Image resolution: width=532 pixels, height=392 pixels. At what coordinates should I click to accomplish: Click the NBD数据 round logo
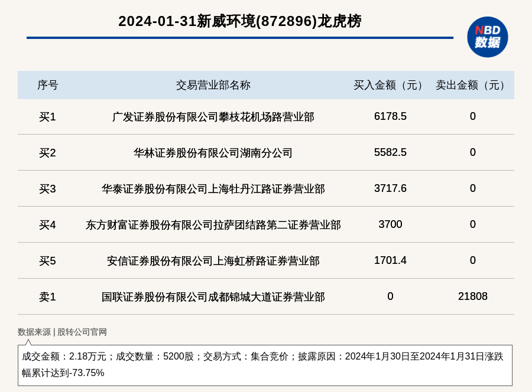click(487, 37)
